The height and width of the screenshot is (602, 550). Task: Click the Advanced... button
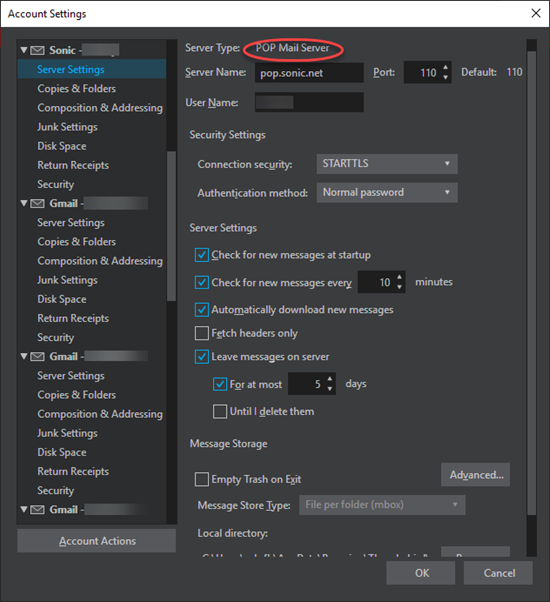pyautogui.click(x=476, y=475)
